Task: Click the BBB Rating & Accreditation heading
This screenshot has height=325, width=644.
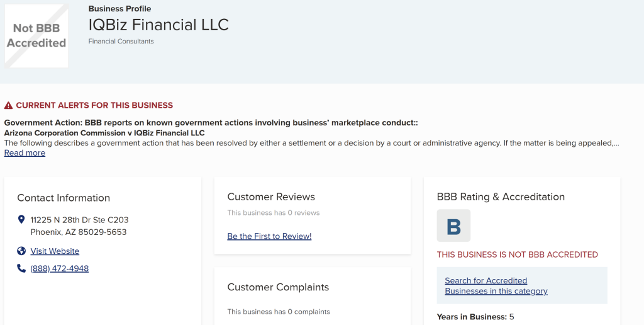Action: 501,197
